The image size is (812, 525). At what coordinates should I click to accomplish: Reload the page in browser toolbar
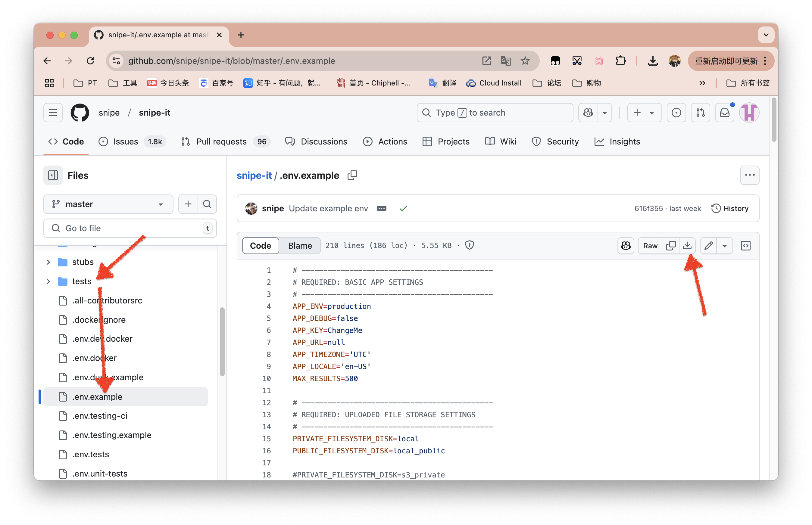point(90,61)
